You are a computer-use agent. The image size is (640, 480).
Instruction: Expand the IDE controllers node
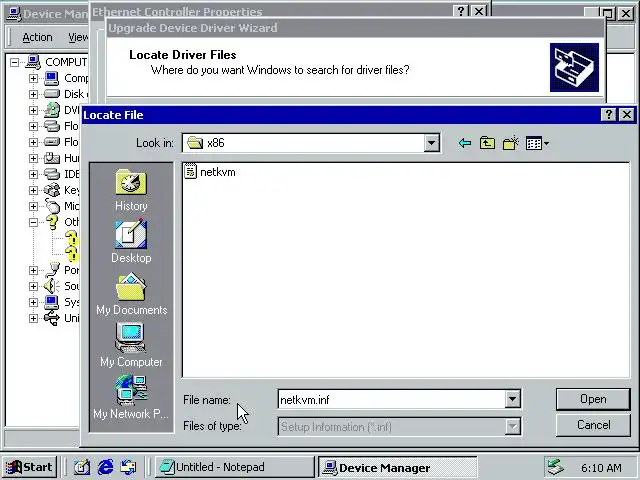[x=33, y=174]
